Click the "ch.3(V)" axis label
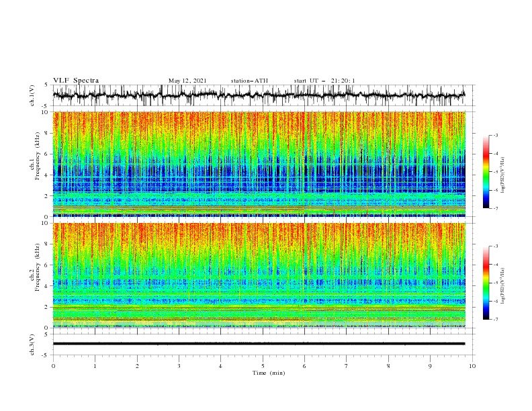Viewport: 532px width, 411px height. tap(32, 345)
